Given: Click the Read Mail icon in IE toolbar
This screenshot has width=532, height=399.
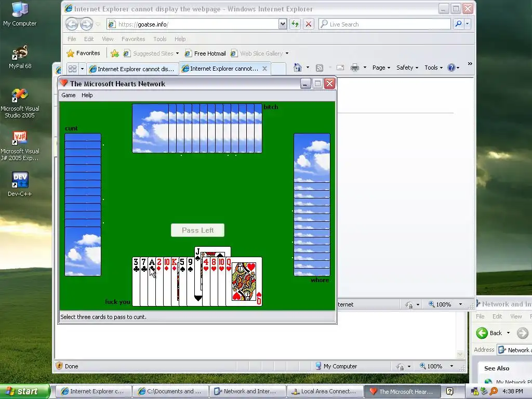Looking at the screenshot, I should (x=340, y=68).
